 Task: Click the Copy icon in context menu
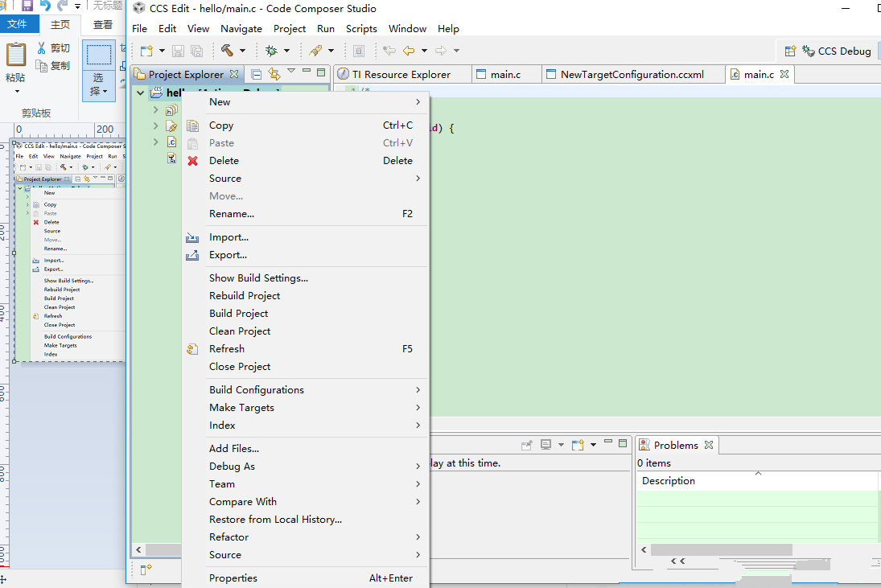coord(193,125)
